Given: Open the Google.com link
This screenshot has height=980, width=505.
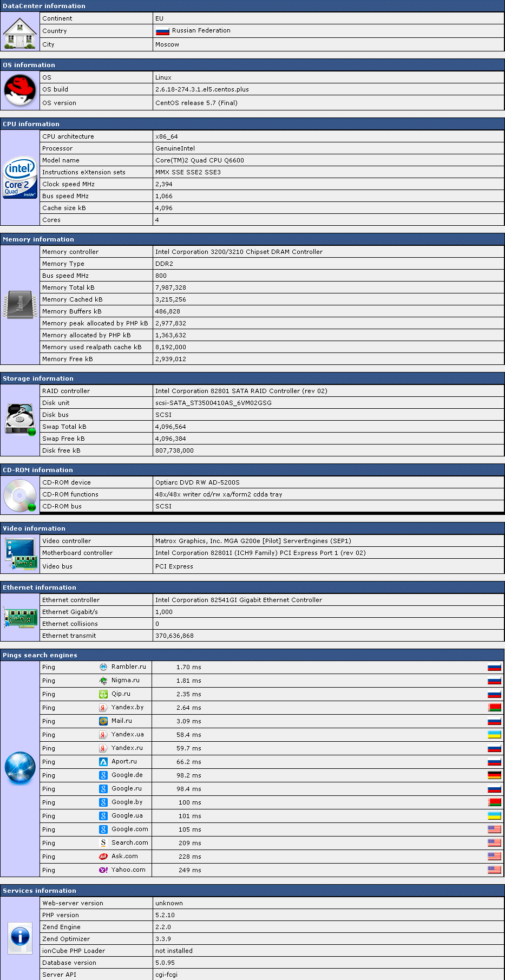Looking at the screenshot, I should (130, 829).
